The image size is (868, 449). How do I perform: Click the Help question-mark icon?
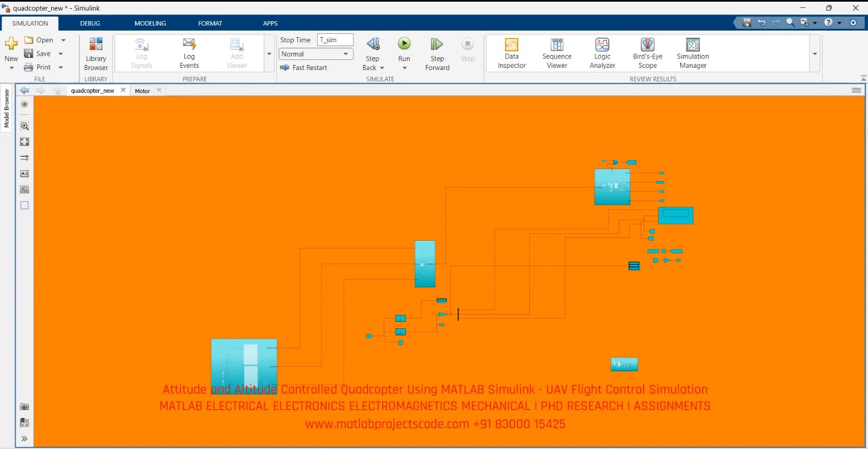click(829, 23)
